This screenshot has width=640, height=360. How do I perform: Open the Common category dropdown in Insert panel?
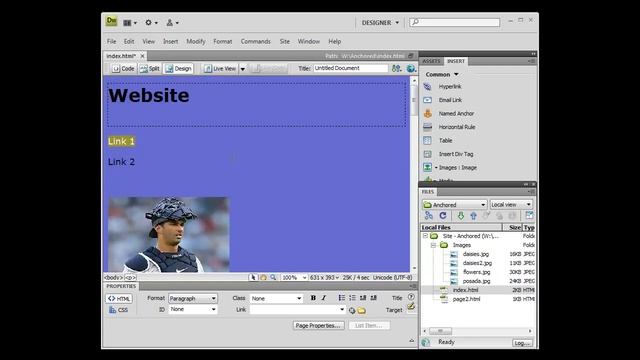pyautogui.click(x=442, y=74)
